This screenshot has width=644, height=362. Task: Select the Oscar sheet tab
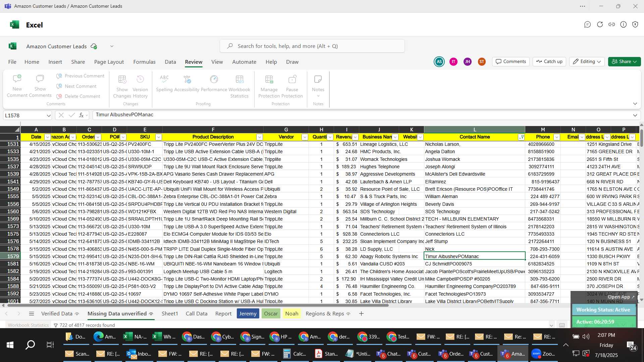(x=271, y=314)
